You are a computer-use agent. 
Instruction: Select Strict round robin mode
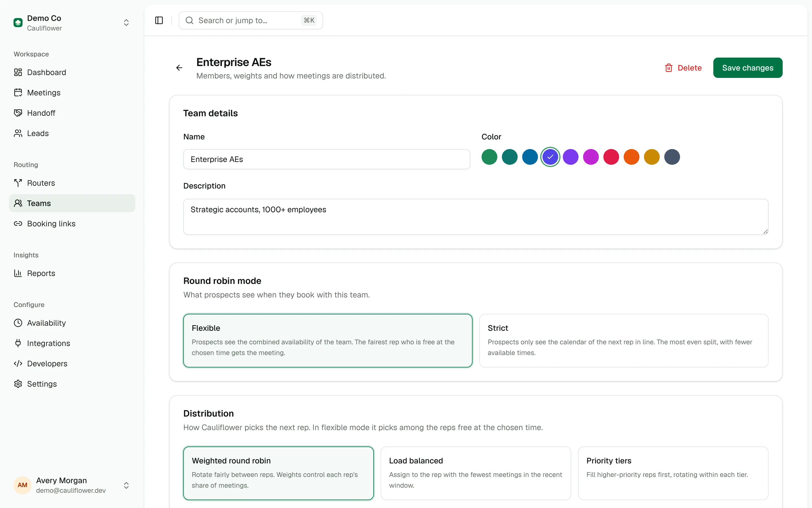[624, 340]
